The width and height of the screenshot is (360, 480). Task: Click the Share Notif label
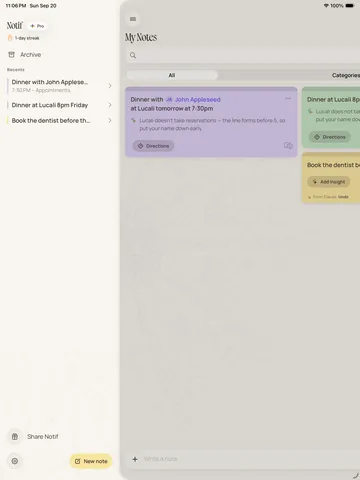click(x=43, y=437)
